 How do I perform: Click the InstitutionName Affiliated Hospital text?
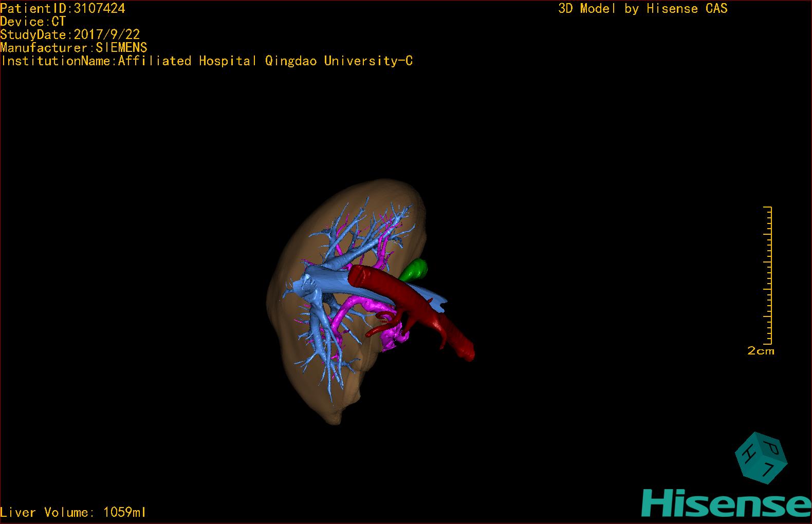pos(207,61)
